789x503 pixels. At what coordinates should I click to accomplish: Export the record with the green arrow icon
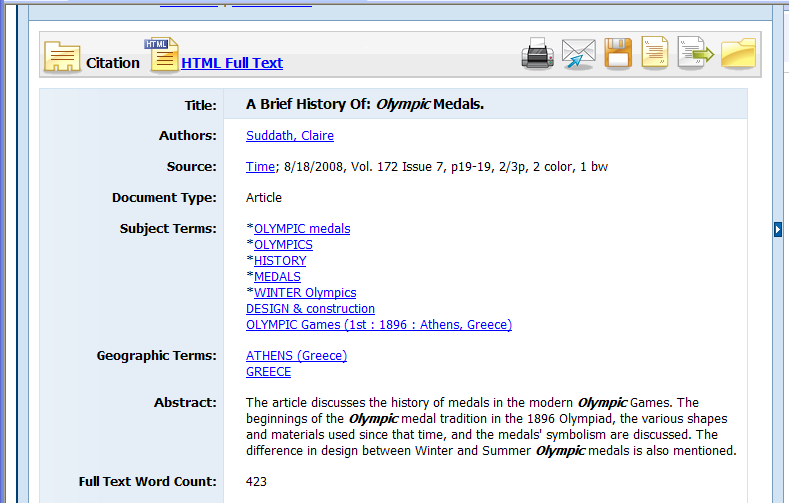coord(695,52)
